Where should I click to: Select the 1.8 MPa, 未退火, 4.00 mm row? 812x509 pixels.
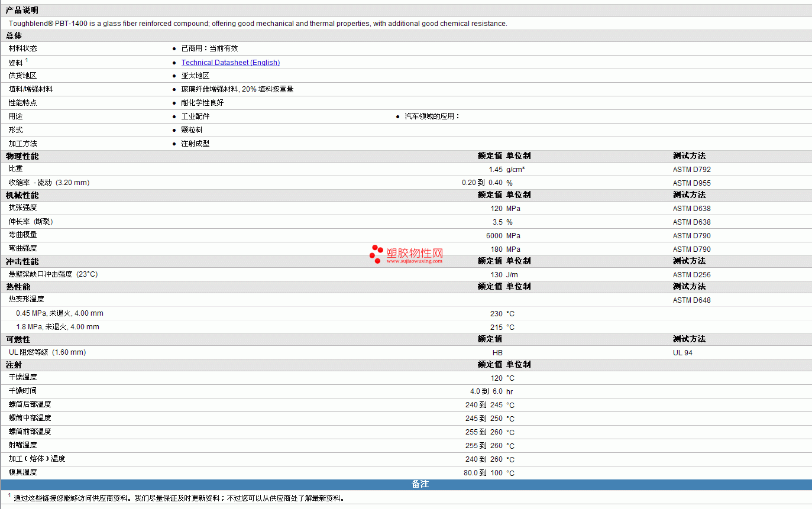tap(406, 327)
